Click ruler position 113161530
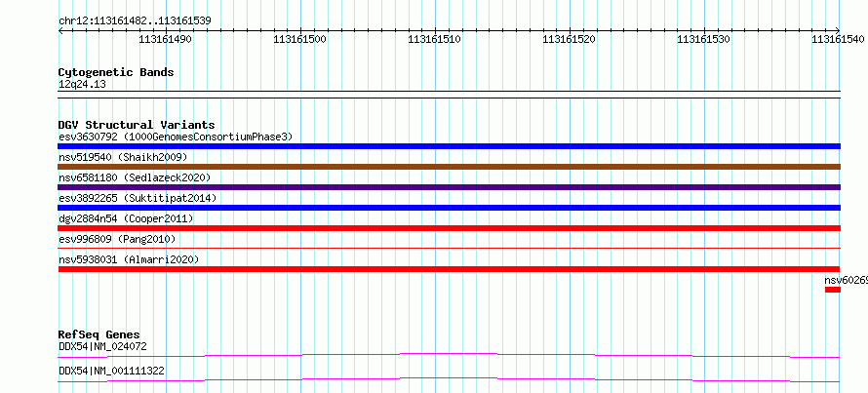 704,39
